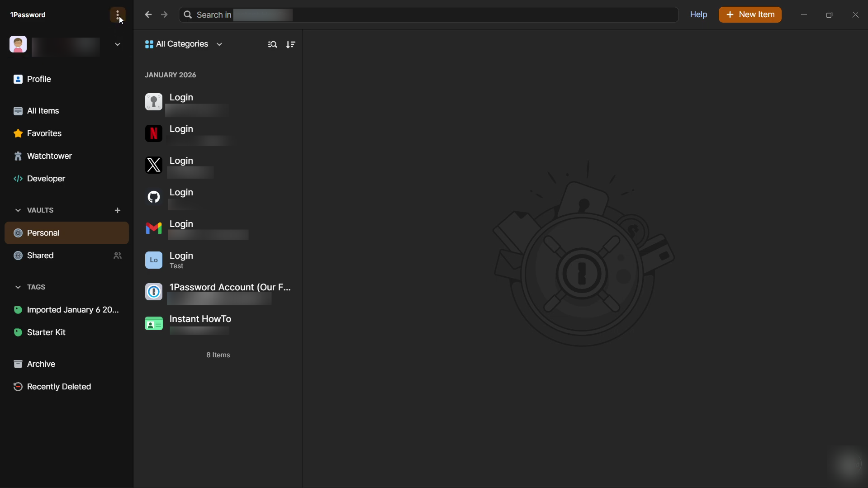Open the Help link
The height and width of the screenshot is (488, 868).
click(698, 15)
